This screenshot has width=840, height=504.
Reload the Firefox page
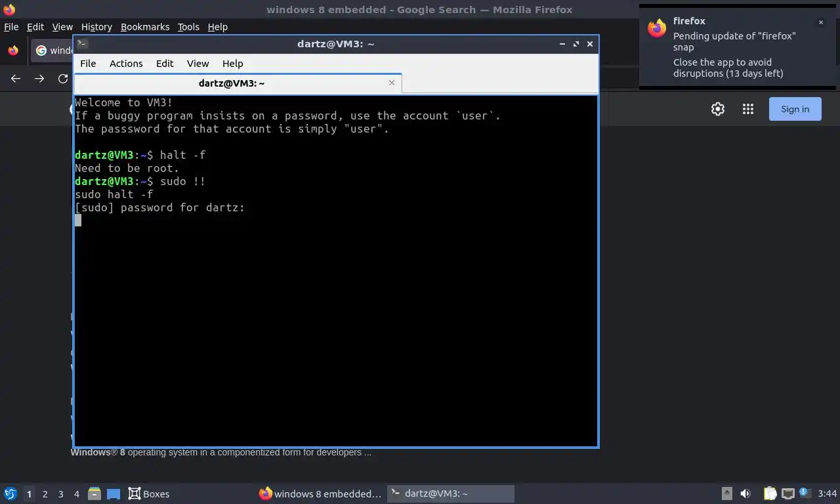(x=63, y=79)
